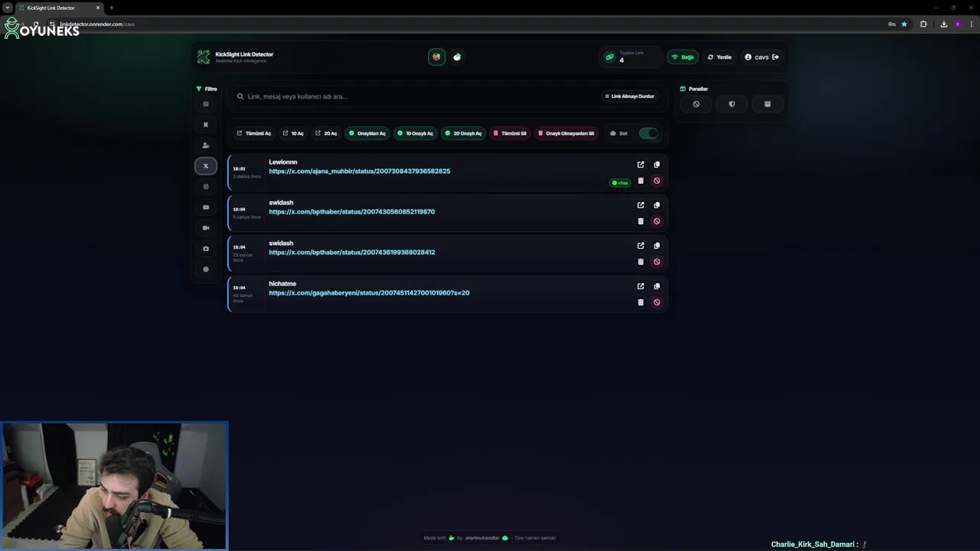Select the X (Twitter) filter icon
Viewport: 980px width, 551px height.
pyautogui.click(x=205, y=166)
